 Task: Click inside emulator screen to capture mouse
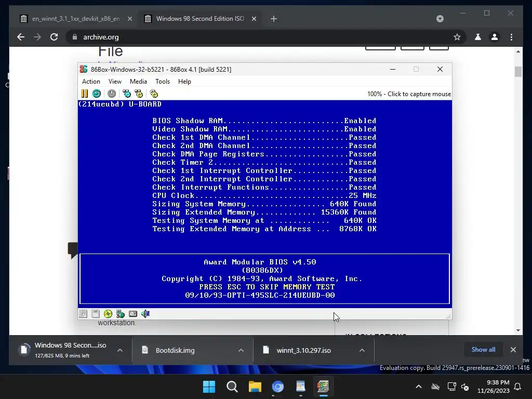tap(264, 204)
